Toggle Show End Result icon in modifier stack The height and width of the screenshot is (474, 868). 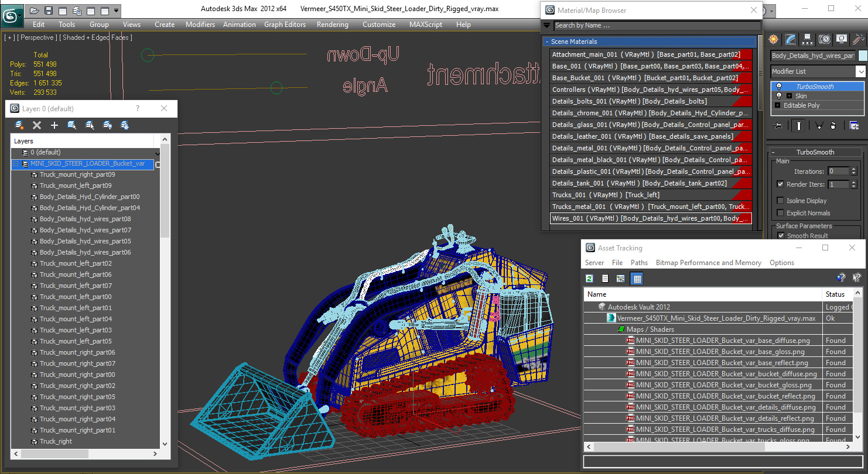coord(799,125)
